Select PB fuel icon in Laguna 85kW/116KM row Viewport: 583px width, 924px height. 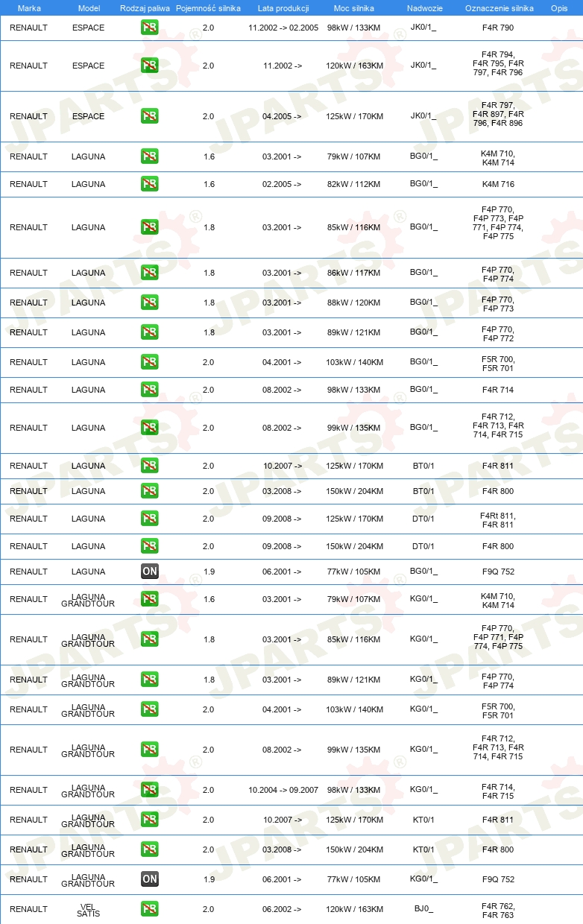click(x=150, y=227)
